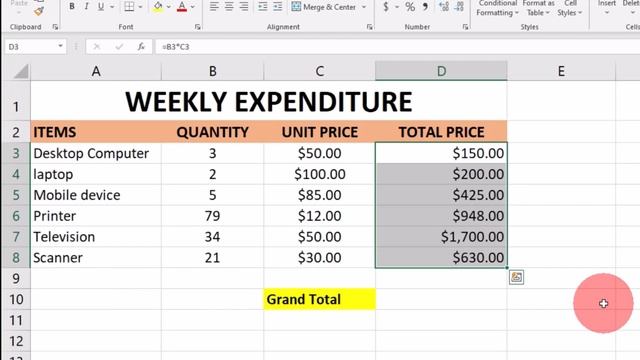Image resolution: width=640 pixels, height=360 pixels.
Task: Open Clipboard dialog launcher
Action: tap(55, 27)
